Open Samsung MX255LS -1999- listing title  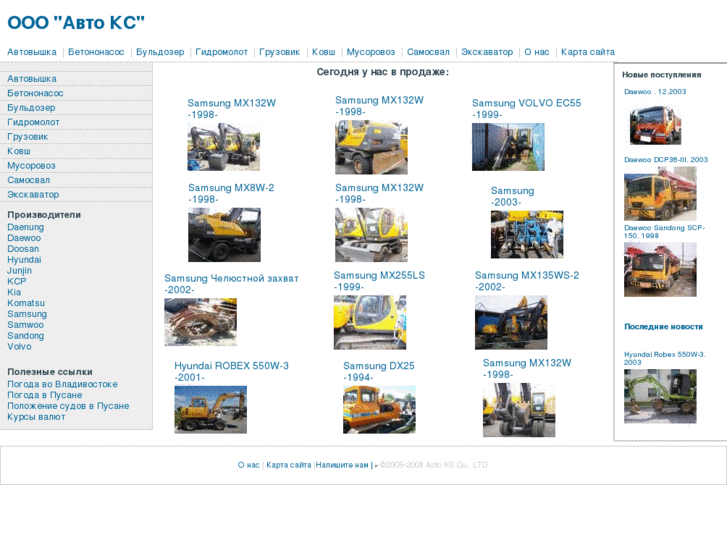[x=379, y=281]
